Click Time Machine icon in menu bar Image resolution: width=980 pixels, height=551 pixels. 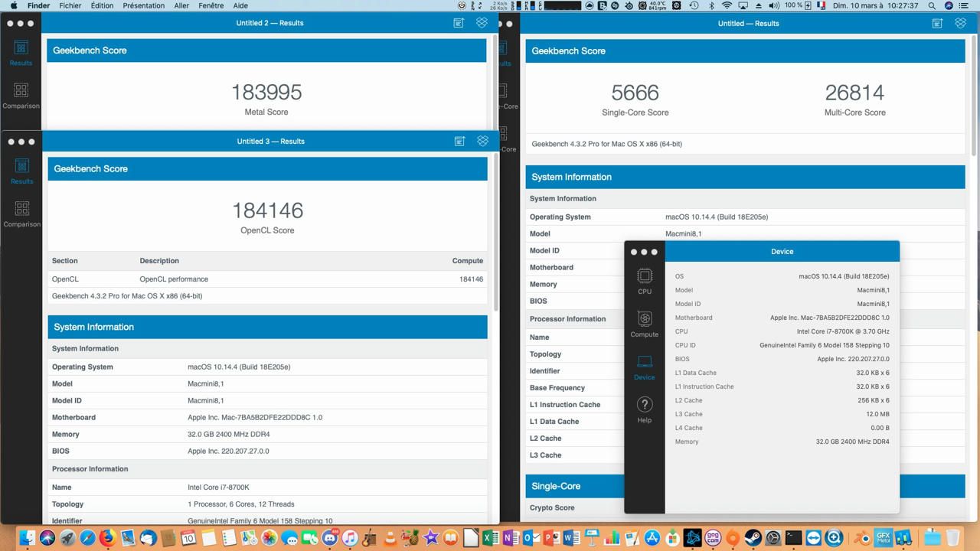click(x=694, y=5)
